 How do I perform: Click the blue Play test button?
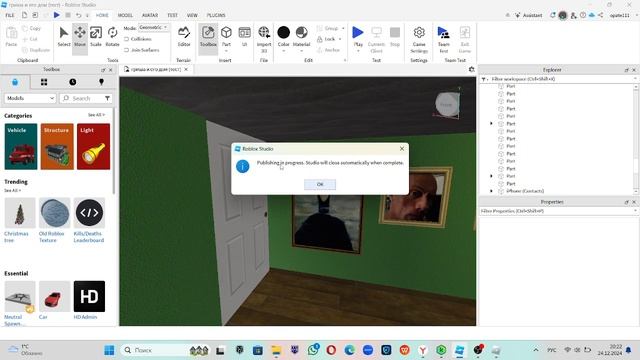[x=358, y=33]
